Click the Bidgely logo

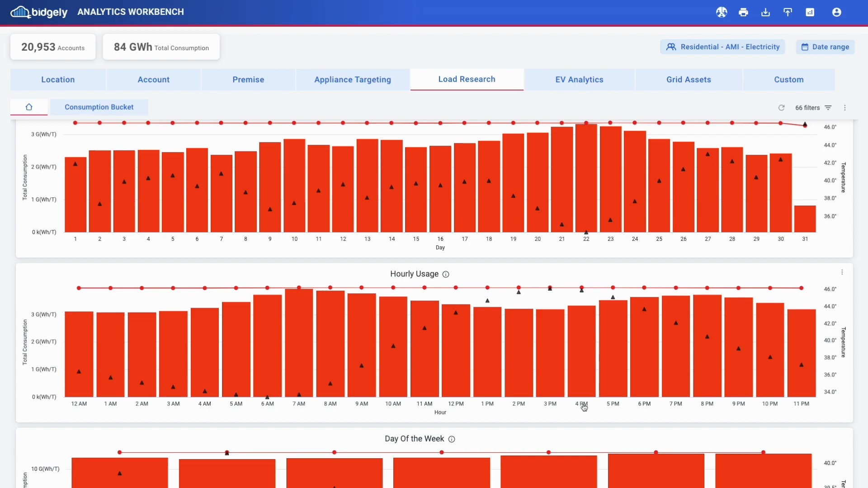pyautogui.click(x=39, y=12)
